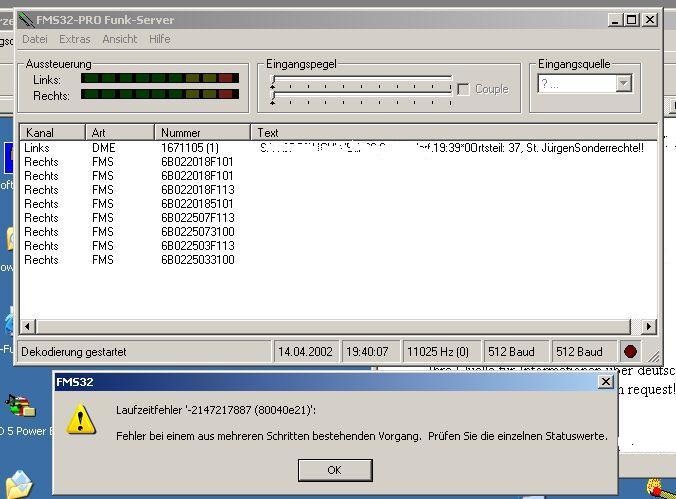Click the yellow warning icon in error dialog
The width and height of the screenshot is (676, 499).
(x=81, y=419)
